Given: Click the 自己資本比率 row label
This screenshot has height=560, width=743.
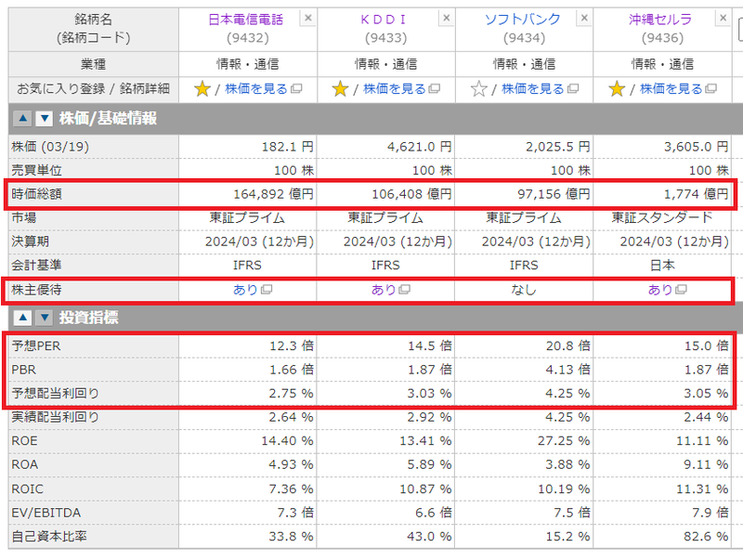Looking at the screenshot, I should pos(49,536).
